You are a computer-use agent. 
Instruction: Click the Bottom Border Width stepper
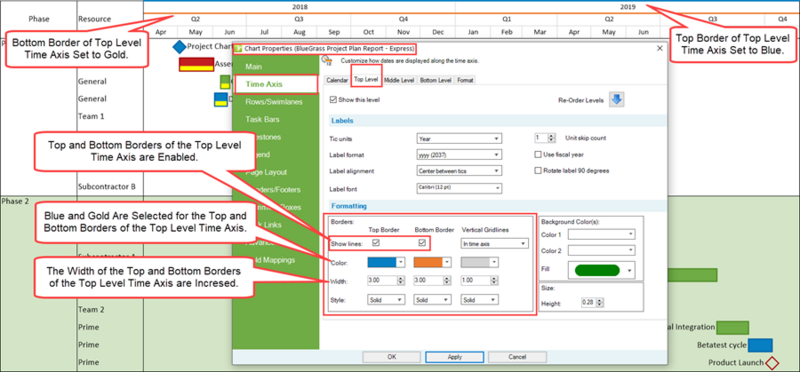(x=447, y=281)
